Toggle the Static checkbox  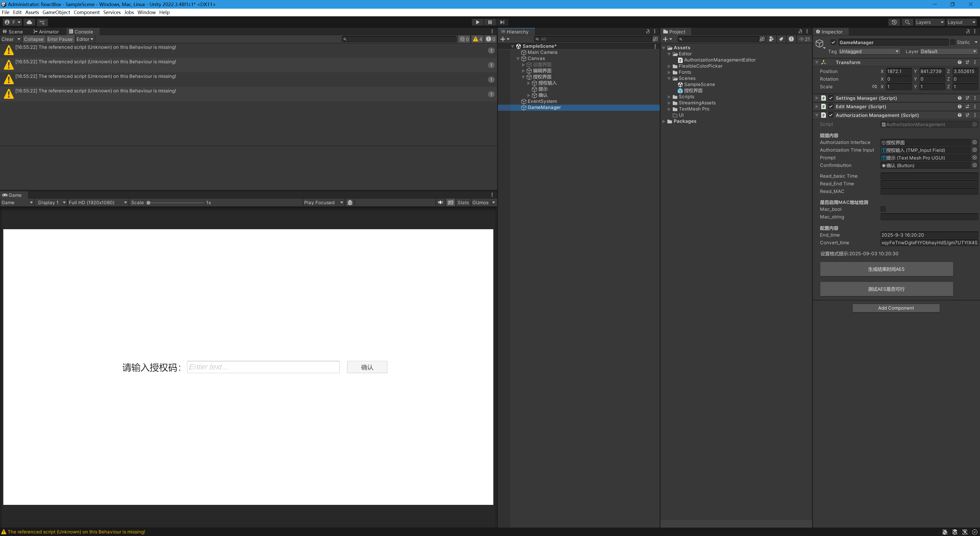(953, 42)
